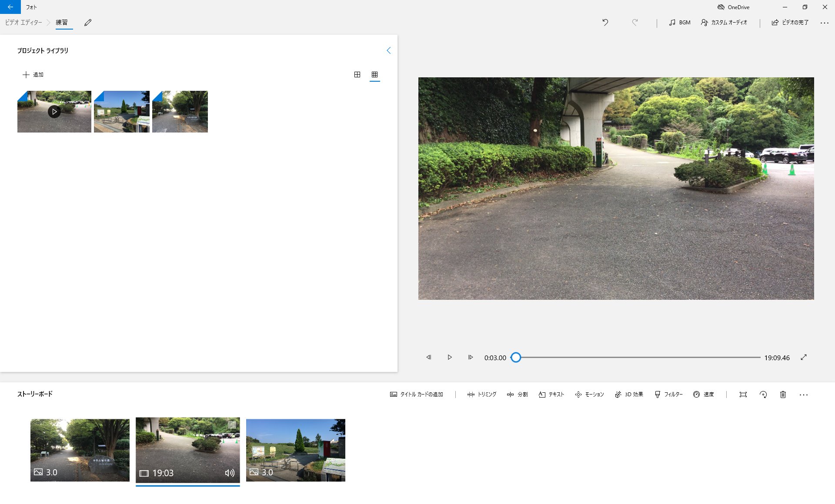The width and height of the screenshot is (835, 504).
Task: Open the BGM background music option
Action: tap(680, 23)
